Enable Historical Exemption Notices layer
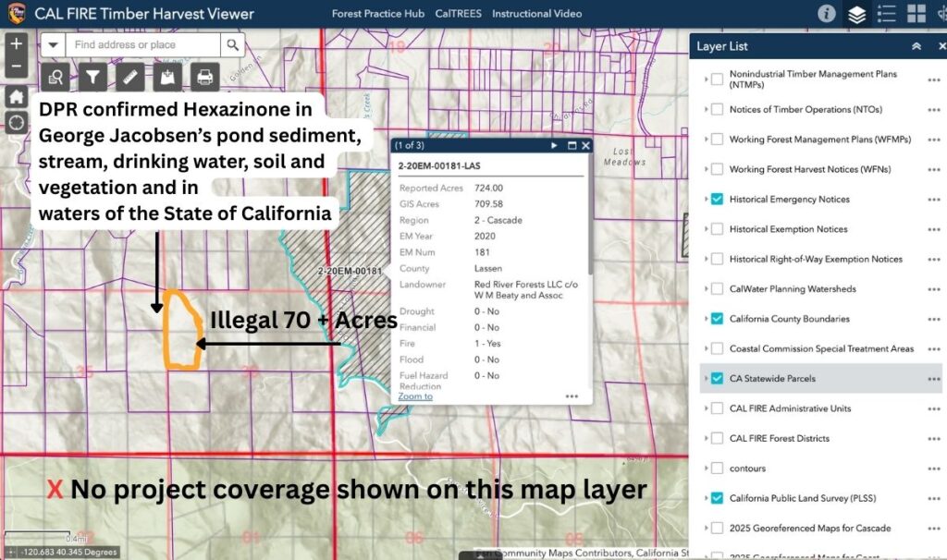The width and height of the screenshot is (947, 560). [717, 228]
